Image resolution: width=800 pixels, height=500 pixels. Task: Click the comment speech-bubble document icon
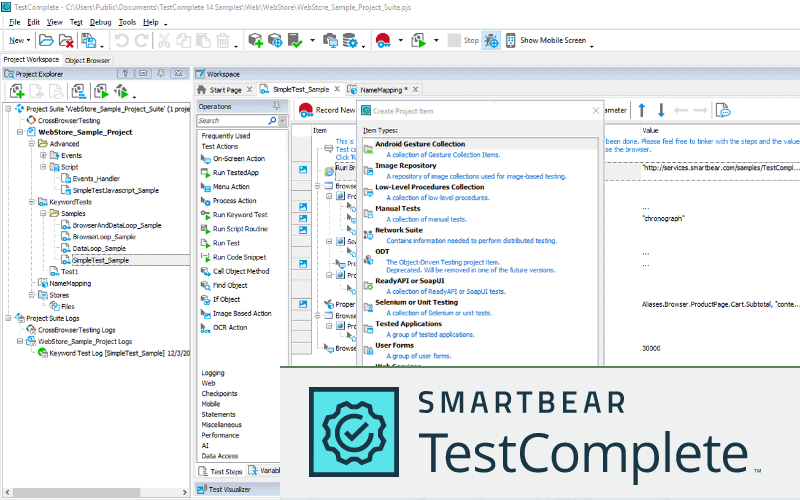[723, 110]
